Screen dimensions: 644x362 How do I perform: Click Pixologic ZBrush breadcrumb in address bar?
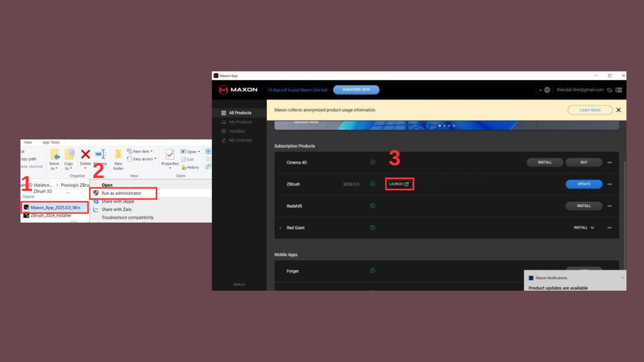(75, 185)
